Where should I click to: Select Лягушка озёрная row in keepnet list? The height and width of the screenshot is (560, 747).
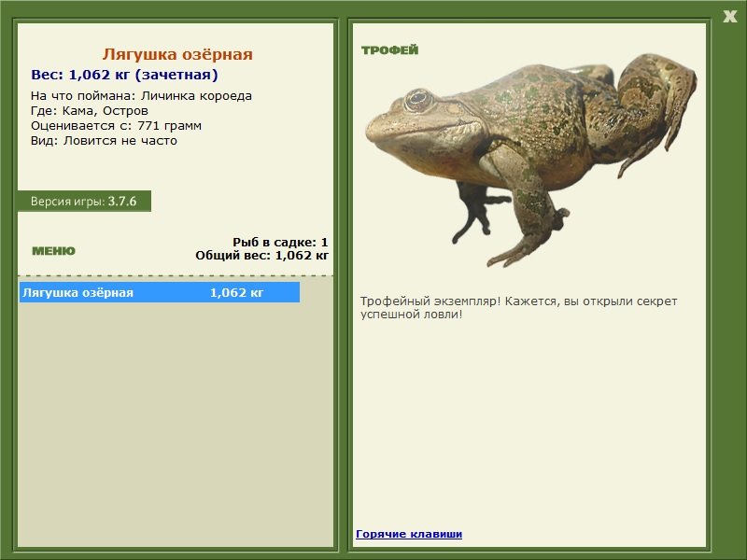point(160,292)
